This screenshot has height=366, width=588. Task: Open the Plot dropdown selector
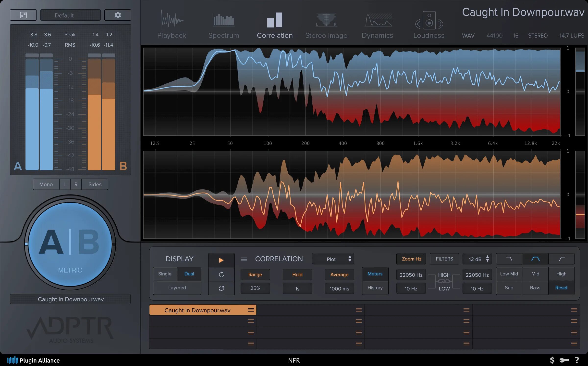(x=333, y=259)
